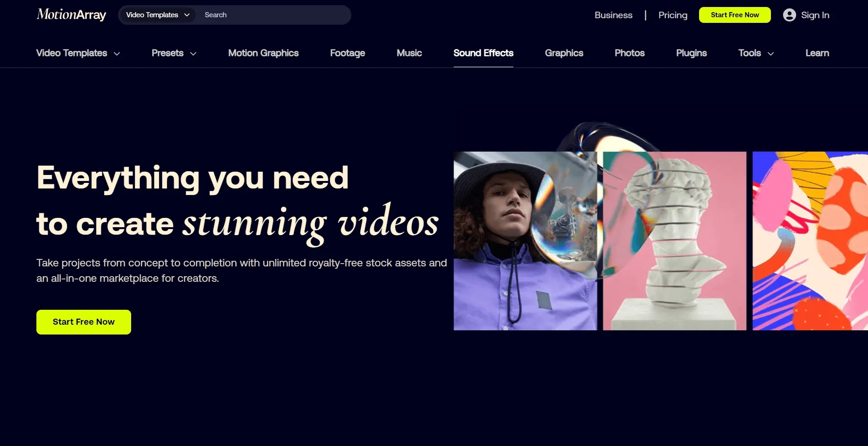Open the statue bust thumbnail image
Viewport: 868px width, 446px height.
click(x=674, y=241)
